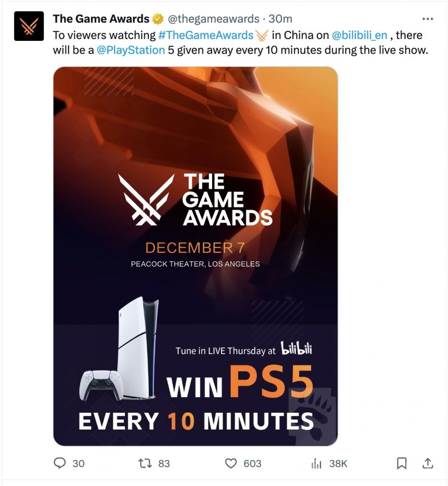Open the @thegameawards handle

tap(214, 19)
